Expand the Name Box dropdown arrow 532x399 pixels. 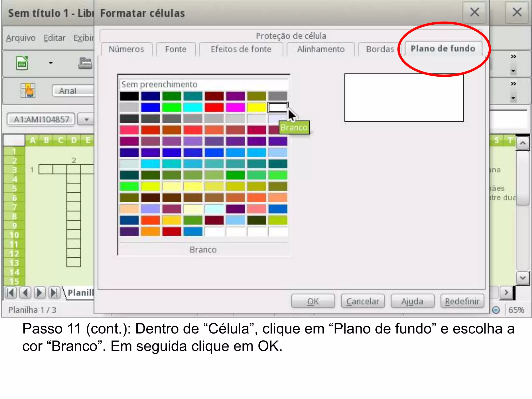click(x=86, y=120)
